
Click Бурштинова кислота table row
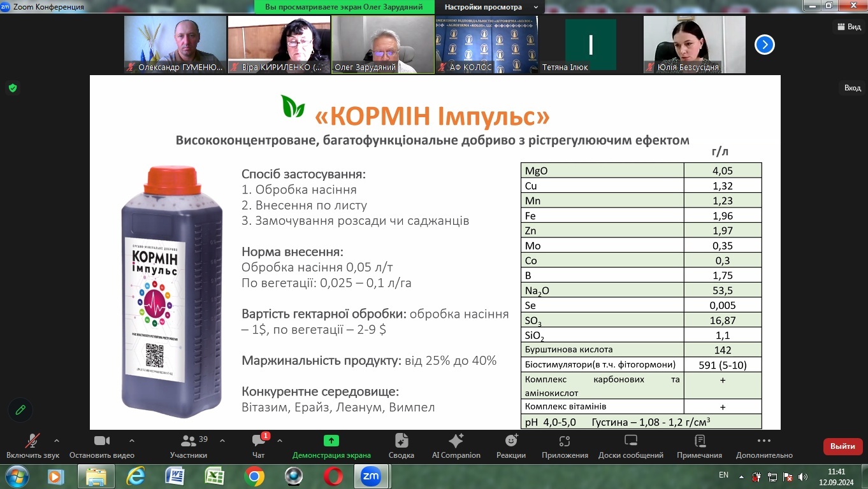tap(641, 350)
